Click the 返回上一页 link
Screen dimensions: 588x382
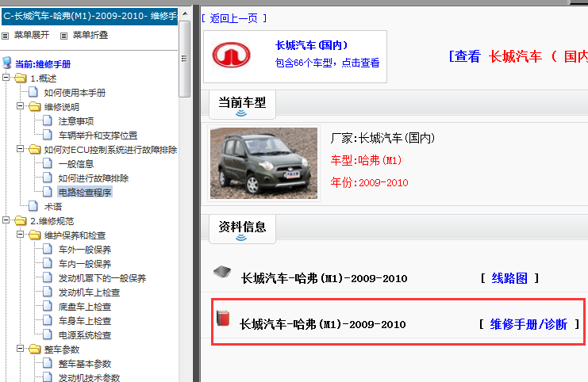(x=234, y=18)
